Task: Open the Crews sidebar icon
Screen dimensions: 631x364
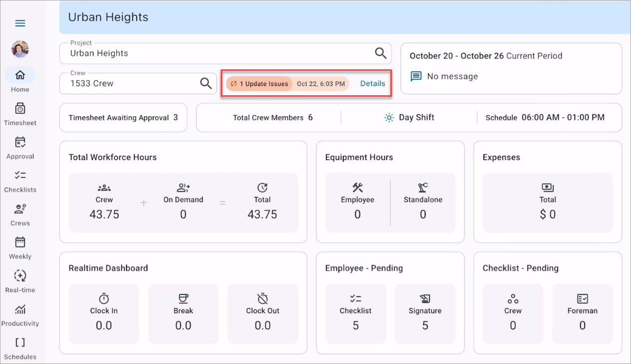Action: coord(20,209)
